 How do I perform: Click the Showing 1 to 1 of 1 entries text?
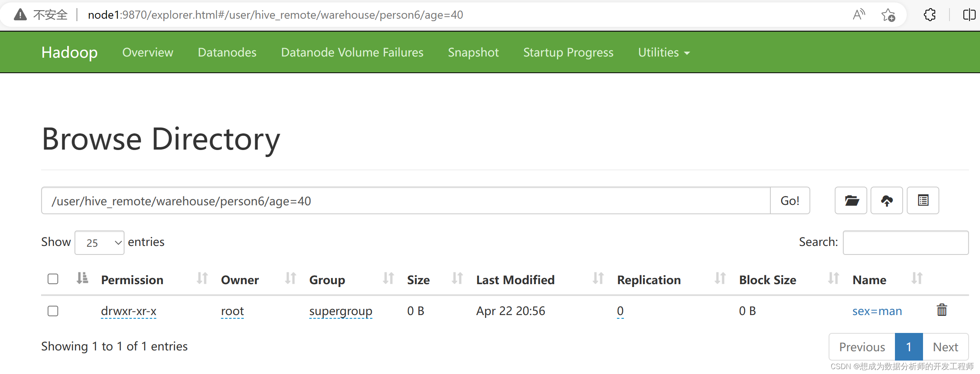pos(114,346)
